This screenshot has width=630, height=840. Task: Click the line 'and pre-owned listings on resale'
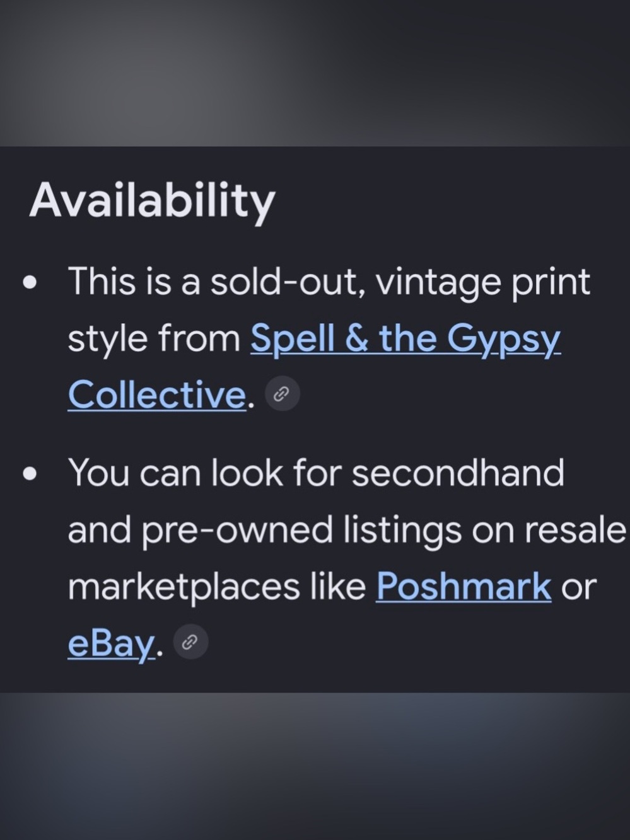pos(346,530)
